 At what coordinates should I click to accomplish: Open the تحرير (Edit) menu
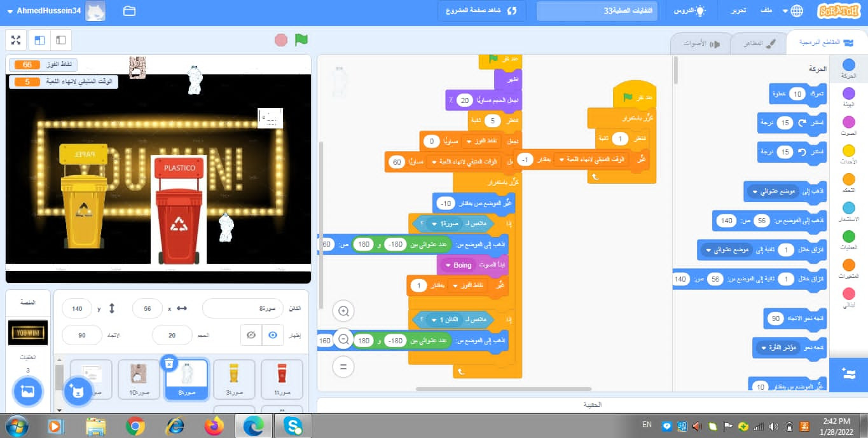pyautogui.click(x=738, y=11)
